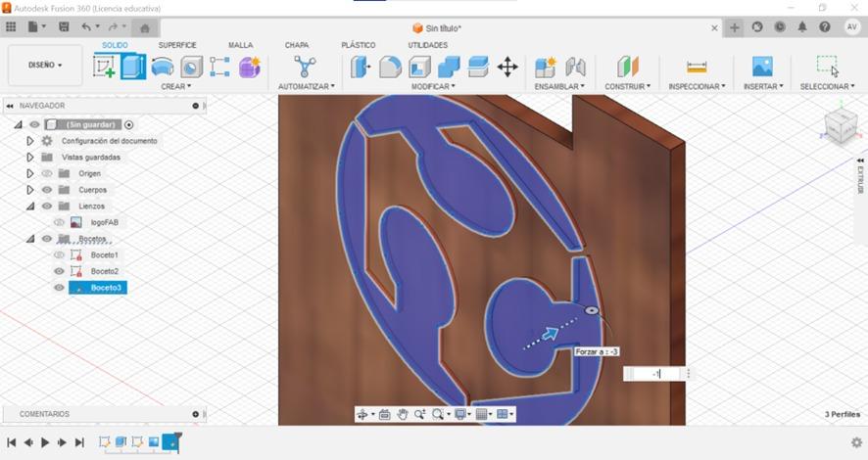Select the Hole tool

[x=191, y=67]
